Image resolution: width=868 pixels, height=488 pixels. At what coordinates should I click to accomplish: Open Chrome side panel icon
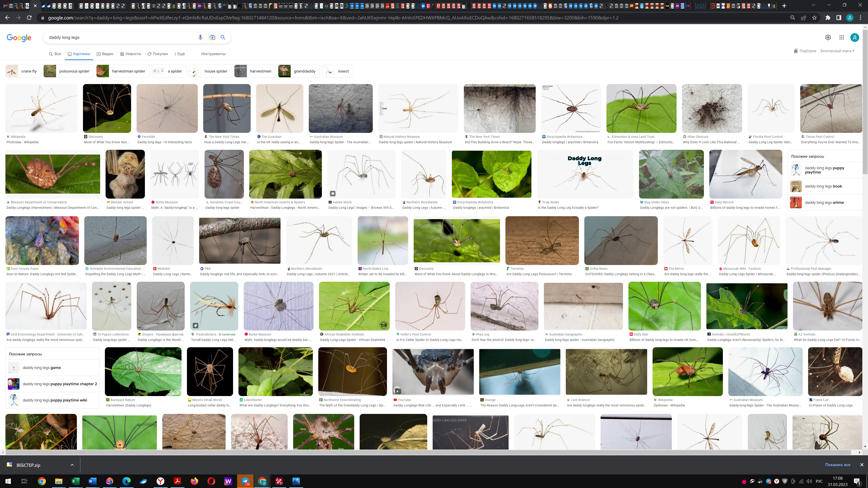839,18
